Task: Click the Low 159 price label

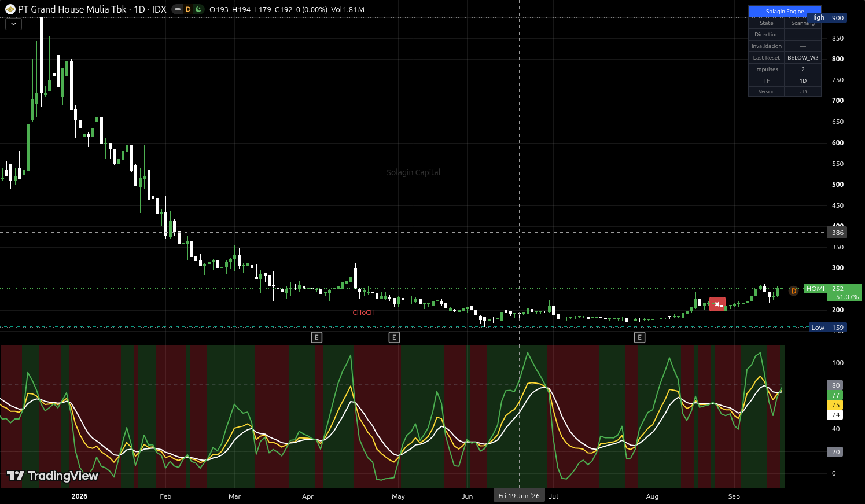Action: point(827,328)
